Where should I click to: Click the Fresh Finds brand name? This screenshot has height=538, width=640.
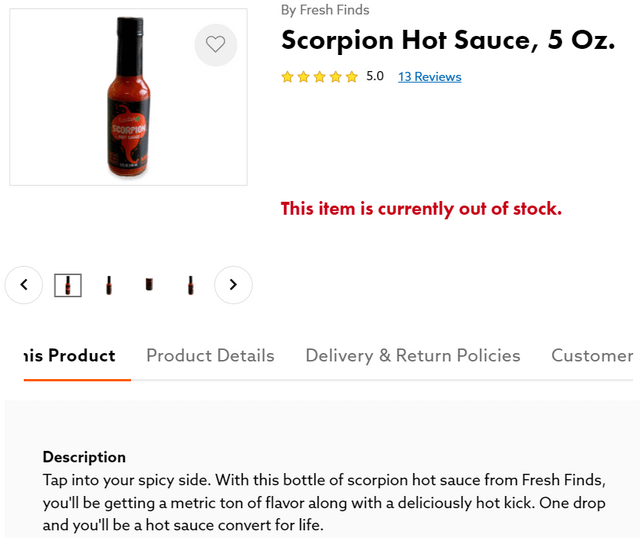pyautogui.click(x=334, y=10)
